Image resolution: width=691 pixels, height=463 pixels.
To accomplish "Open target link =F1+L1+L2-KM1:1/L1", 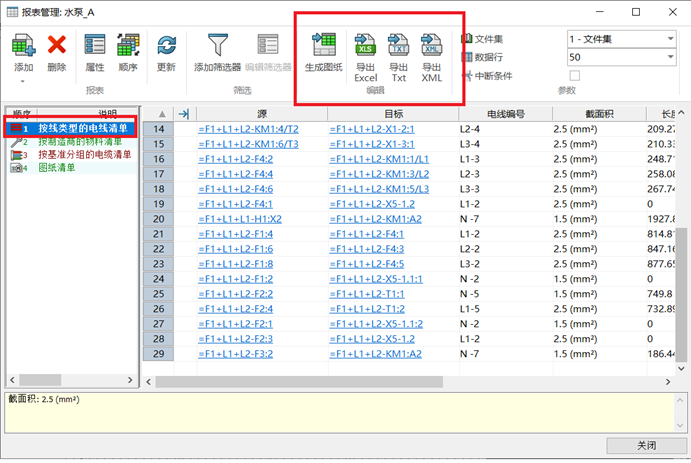I will point(379,159).
